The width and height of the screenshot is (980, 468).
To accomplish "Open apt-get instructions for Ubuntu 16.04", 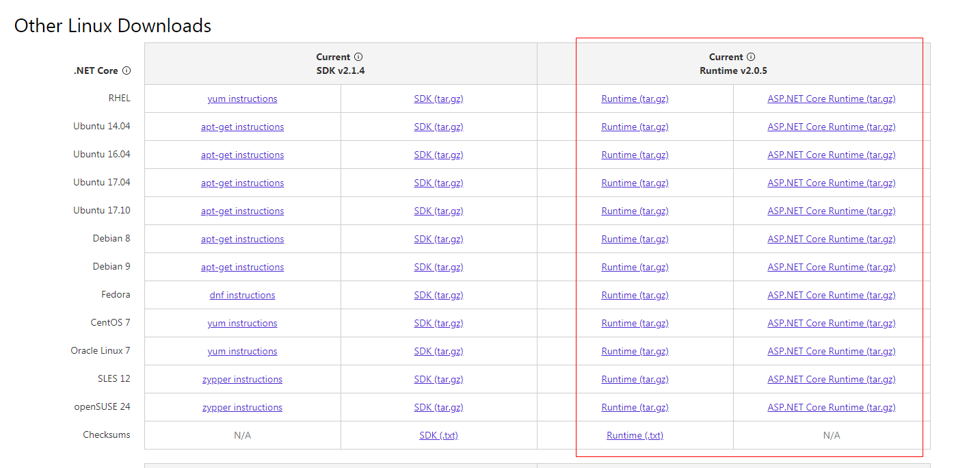I will coord(243,155).
